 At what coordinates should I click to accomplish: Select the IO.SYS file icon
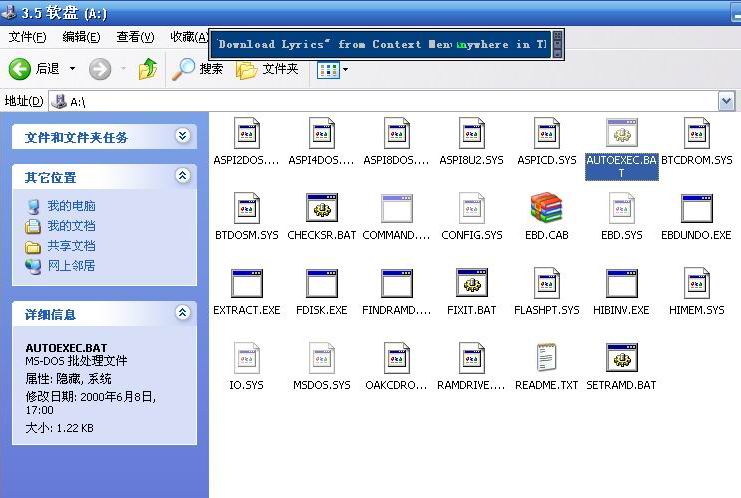tap(247, 358)
